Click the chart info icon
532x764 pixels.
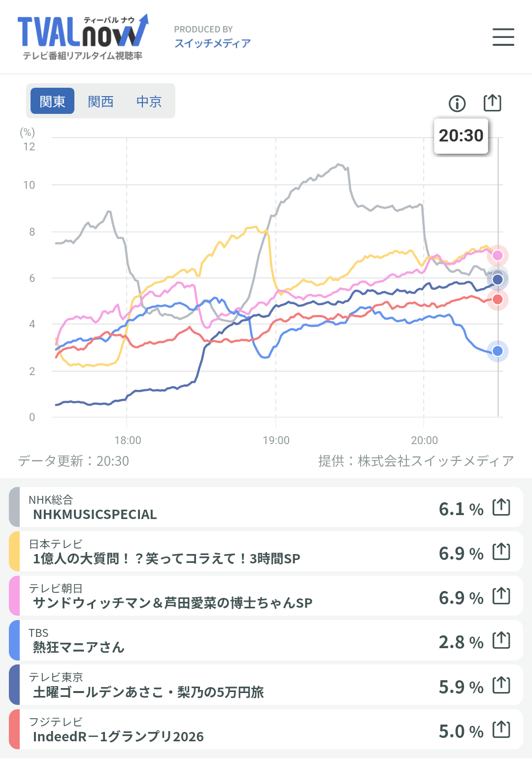(x=457, y=104)
